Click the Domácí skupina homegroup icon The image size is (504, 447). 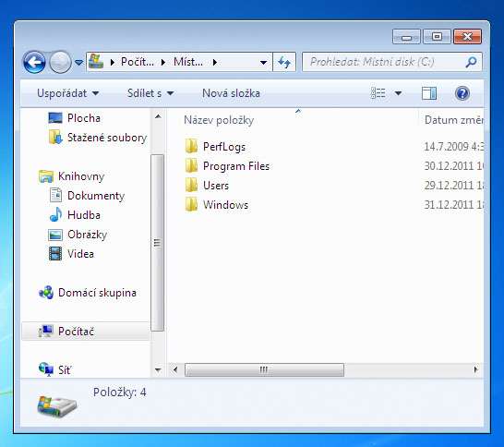click(x=46, y=293)
